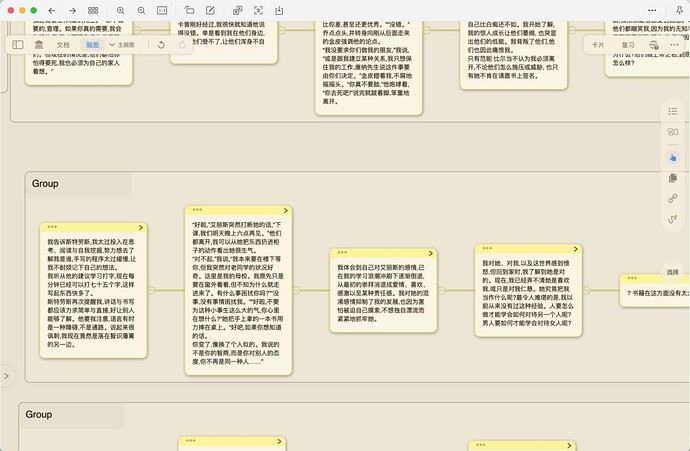Collapse branch node after card 我体会到自己
Viewport: 690px width, 451px height.
click(442, 290)
